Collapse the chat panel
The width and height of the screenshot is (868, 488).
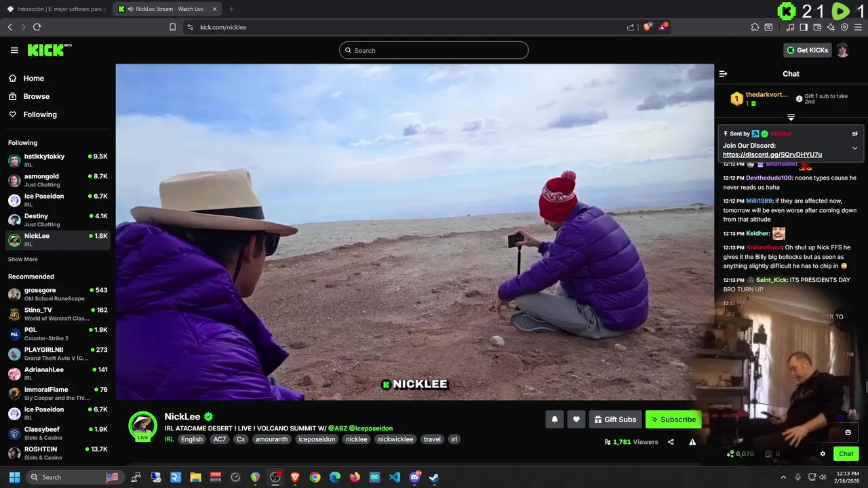coord(723,74)
